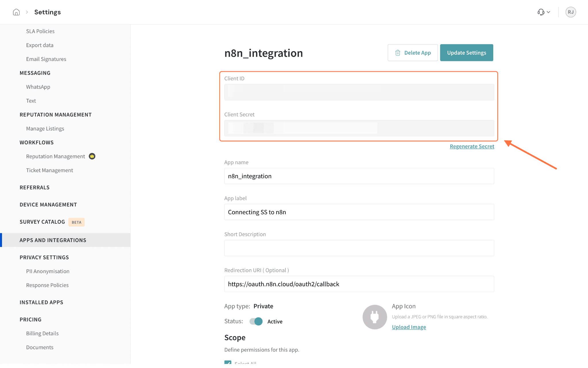
Task: Select the Workflows section header
Action: click(x=36, y=142)
